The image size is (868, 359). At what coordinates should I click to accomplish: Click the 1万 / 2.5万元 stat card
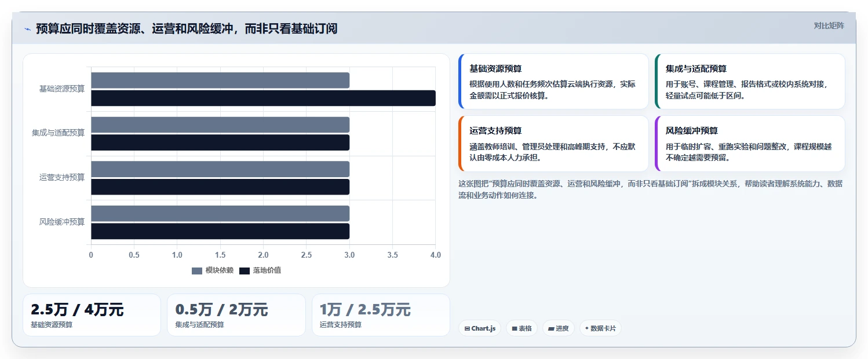(381, 315)
